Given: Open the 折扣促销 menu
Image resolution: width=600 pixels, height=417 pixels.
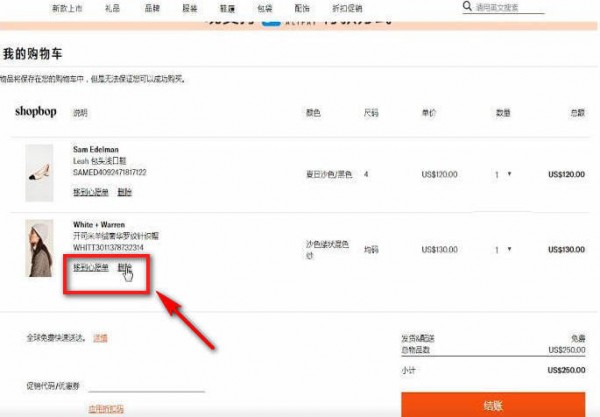Looking at the screenshot, I should (346, 7).
